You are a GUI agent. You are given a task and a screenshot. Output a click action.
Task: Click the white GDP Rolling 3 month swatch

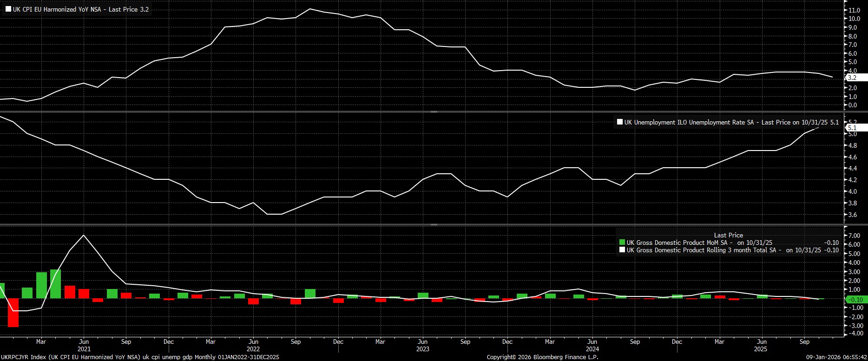(622, 250)
